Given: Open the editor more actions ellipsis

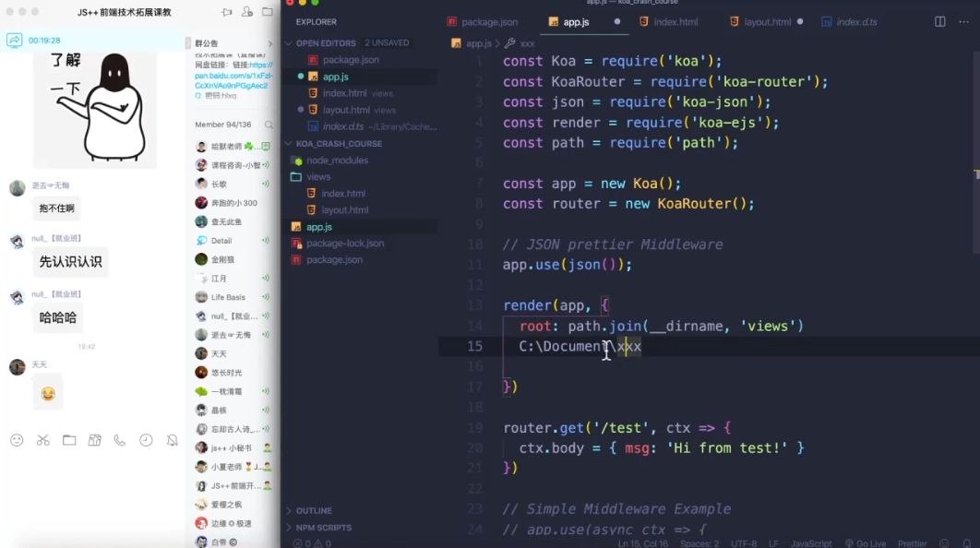Looking at the screenshot, I should [x=963, y=22].
